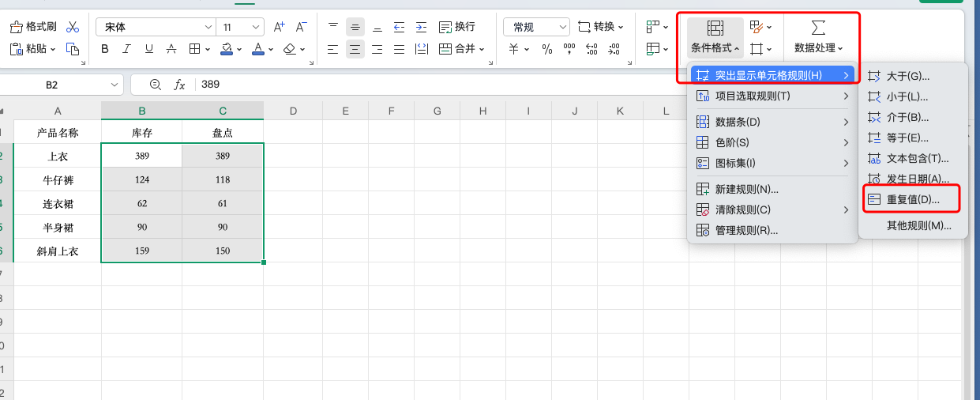The image size is (980, 400).
Task: Click the insert function fx icon
Action: 179,85
